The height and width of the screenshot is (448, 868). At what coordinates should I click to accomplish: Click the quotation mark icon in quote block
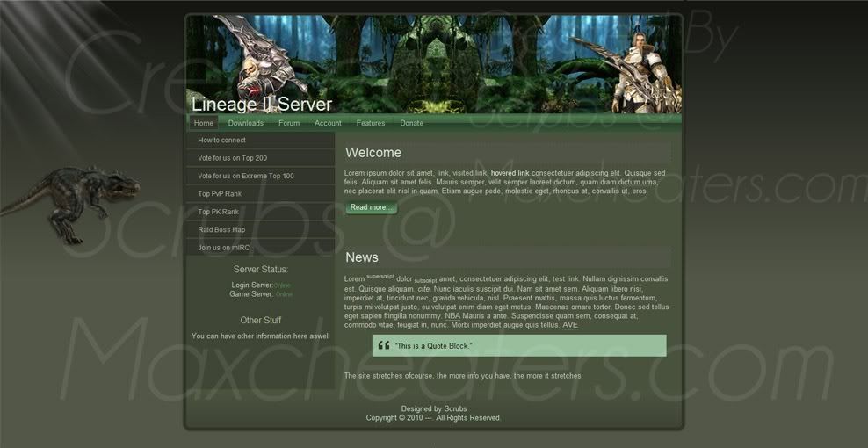383,345
